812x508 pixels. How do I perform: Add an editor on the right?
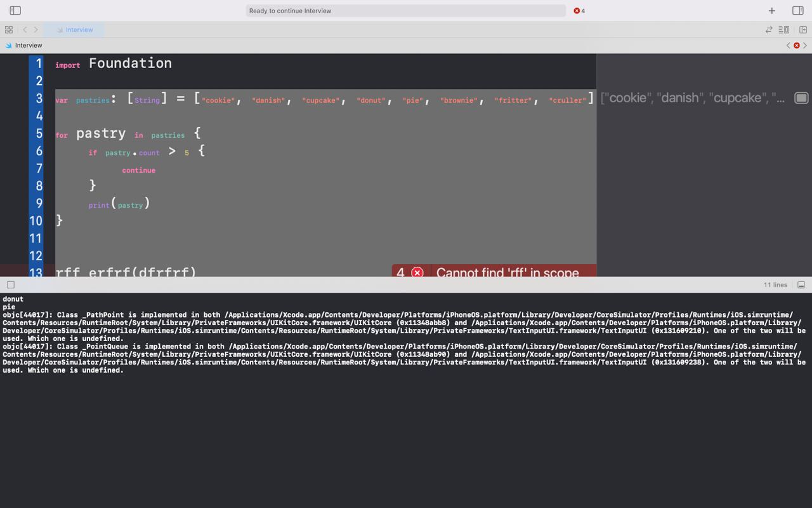[x=803, y=29]
